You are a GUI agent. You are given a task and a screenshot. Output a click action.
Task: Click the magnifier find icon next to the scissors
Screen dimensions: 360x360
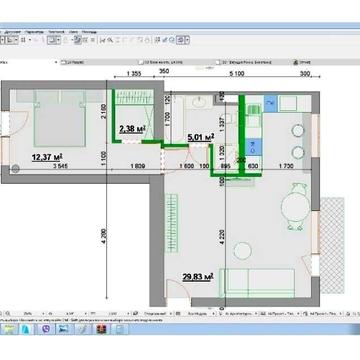point(110,40)
